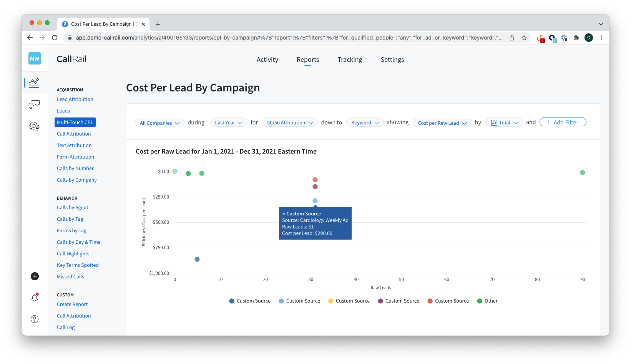Open the Text Attribution report
Viewport: 631px width, 364px height.
click(x=74, y=145)
